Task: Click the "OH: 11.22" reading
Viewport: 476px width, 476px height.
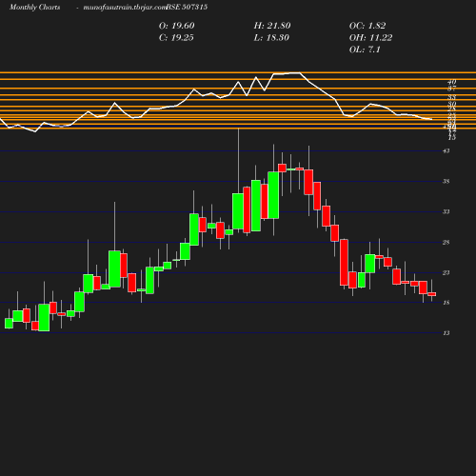Action: pyautogui.click(x=371, y=38)
